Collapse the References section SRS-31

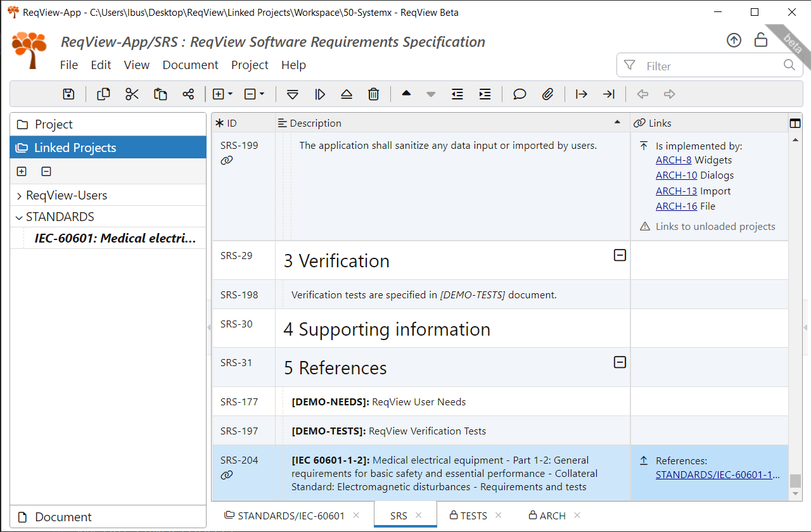click(x=620, y=361)
